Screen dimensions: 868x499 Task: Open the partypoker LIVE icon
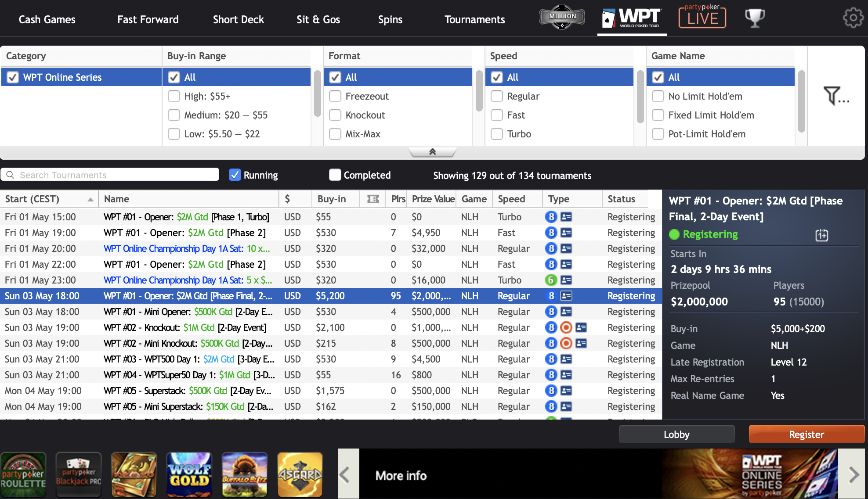[x=702, y=18]
